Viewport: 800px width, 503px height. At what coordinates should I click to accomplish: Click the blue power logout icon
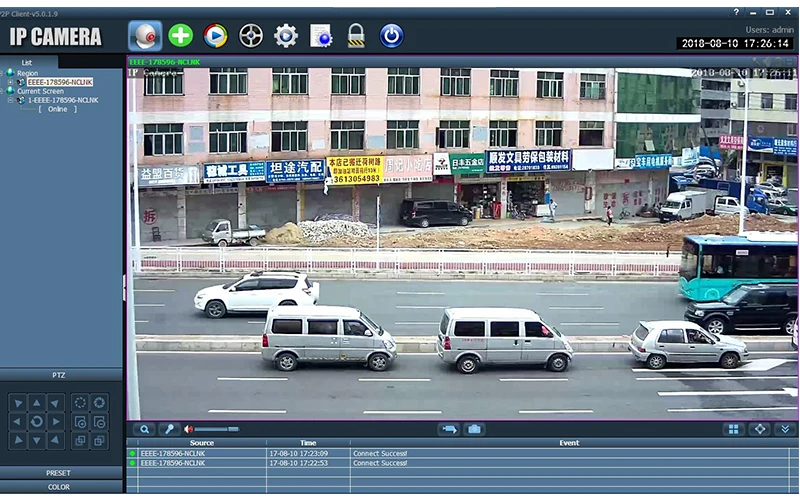click(x=391, y=36)
